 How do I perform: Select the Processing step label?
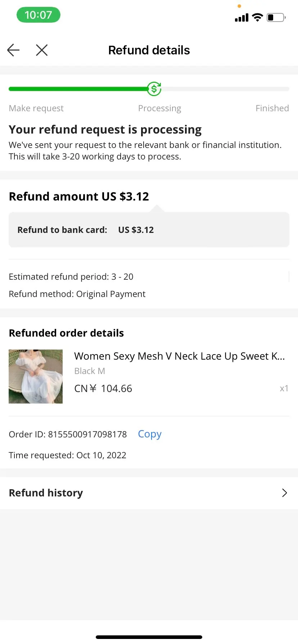coord(159,108)
